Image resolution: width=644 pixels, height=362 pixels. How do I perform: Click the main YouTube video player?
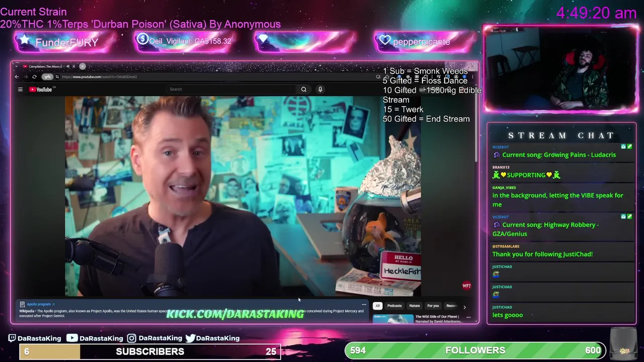(243, 196)
